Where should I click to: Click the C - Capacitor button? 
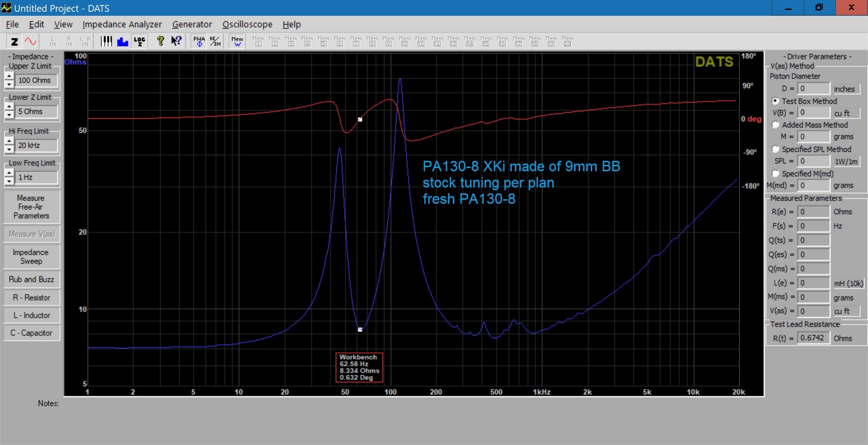coord(31,333)
